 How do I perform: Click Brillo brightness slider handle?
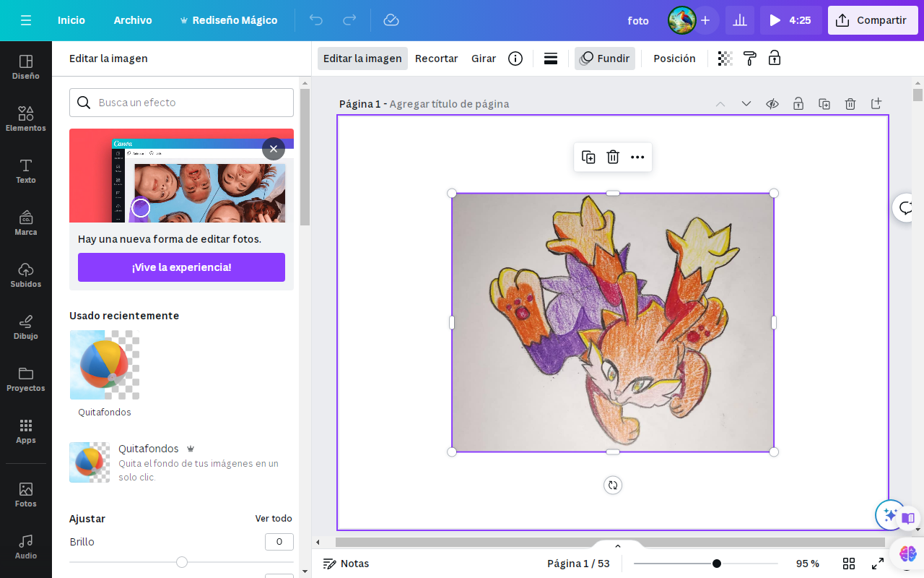point(182,562)
